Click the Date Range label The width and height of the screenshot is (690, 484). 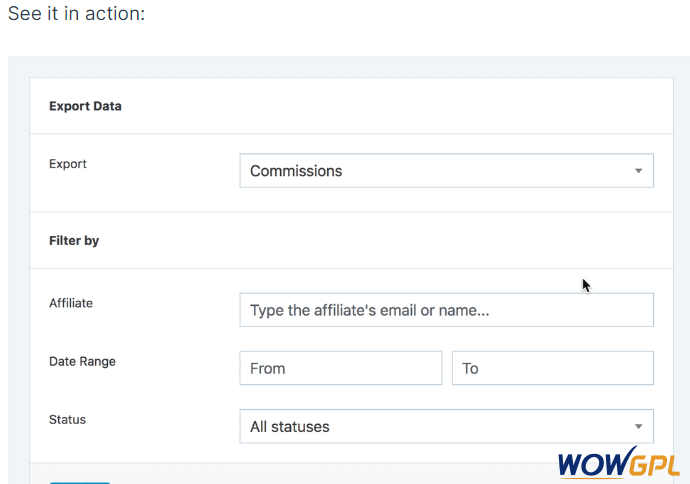[x=82, y=362]
